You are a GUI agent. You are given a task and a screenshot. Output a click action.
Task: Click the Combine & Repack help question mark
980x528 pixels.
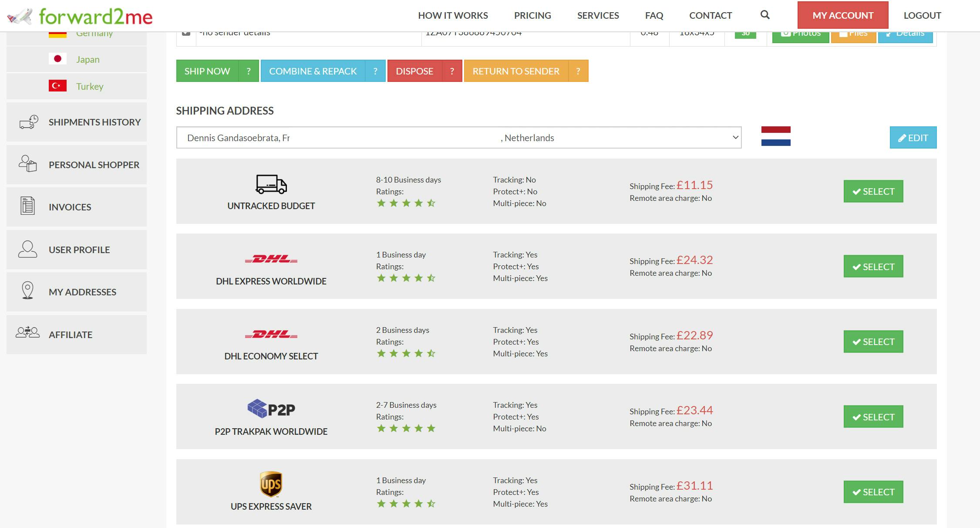pos(375,71)
